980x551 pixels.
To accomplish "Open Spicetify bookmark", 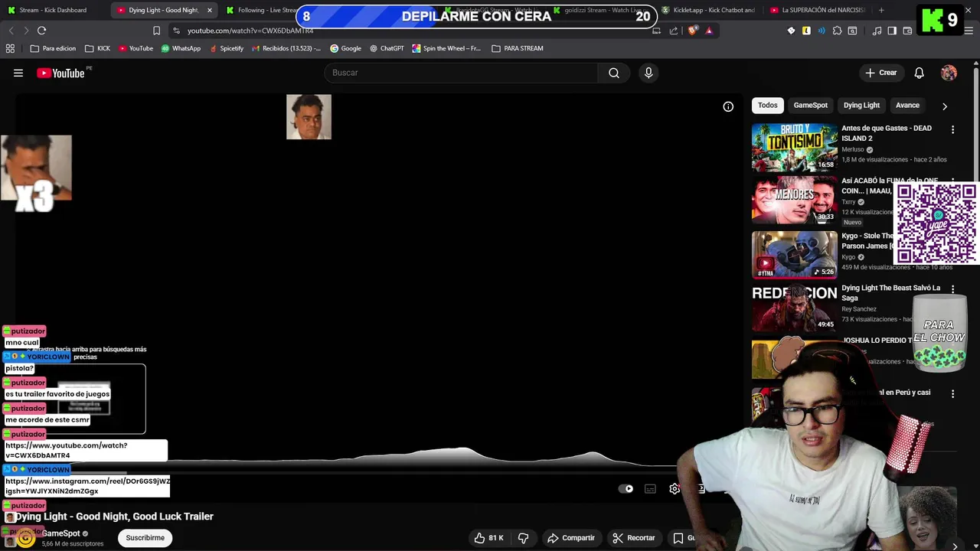I will click(226, 48).
